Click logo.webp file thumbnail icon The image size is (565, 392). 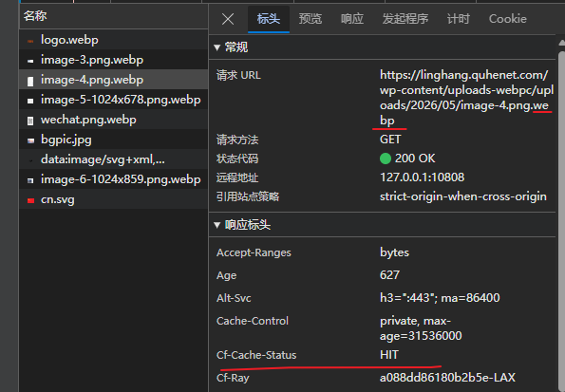30,41
